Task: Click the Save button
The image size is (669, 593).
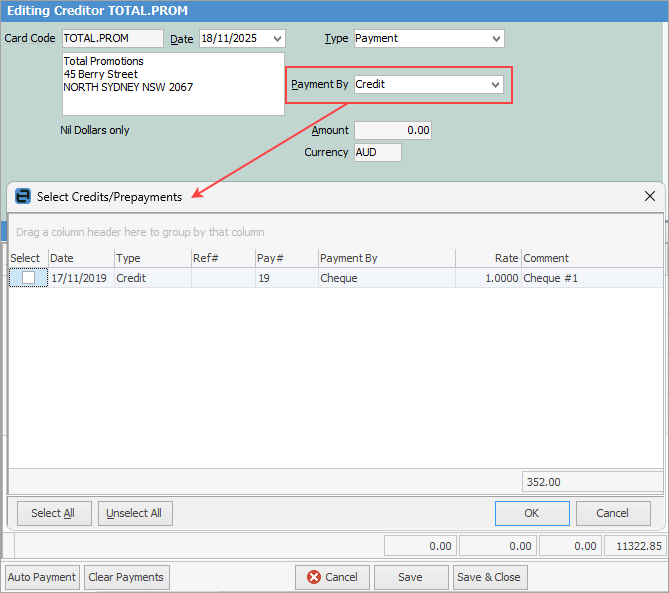Action: (x=411, y=577)
